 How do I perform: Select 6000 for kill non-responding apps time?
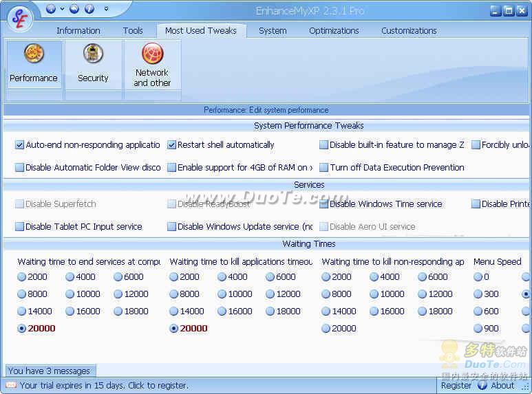click(422, 277)
